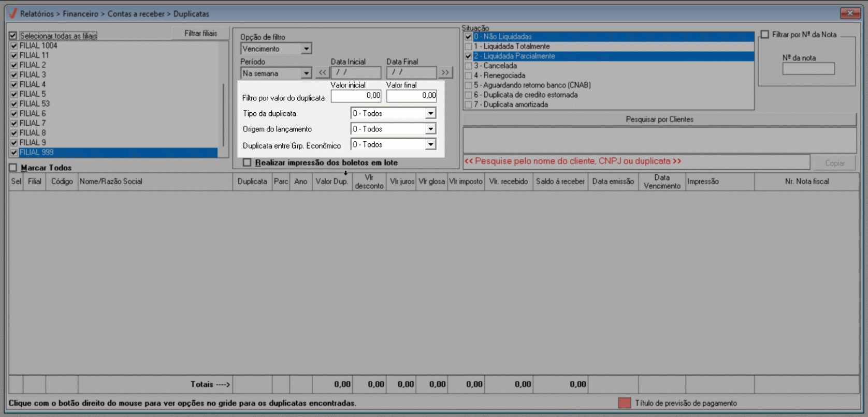Click the previous period double-arrow button
Screen dimensions: 868x417
point(322,73)
